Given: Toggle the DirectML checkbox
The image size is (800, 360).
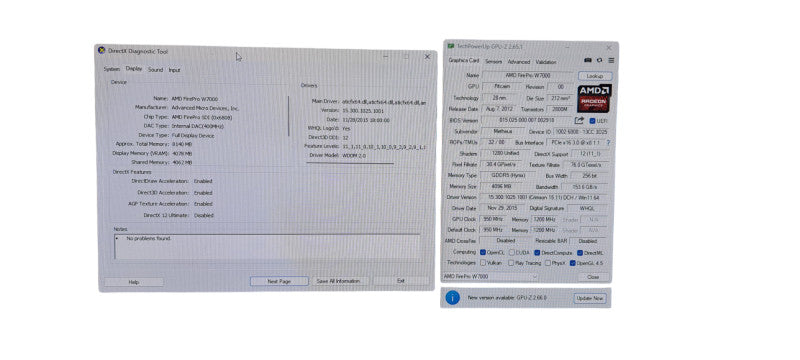Looking at the screenshot, I should tap(580, 252).
